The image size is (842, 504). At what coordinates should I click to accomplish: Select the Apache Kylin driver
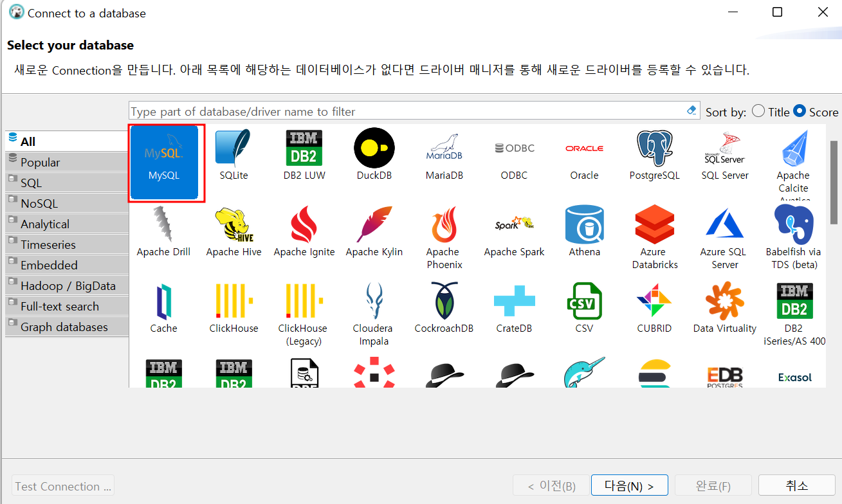tap(374, 231)
